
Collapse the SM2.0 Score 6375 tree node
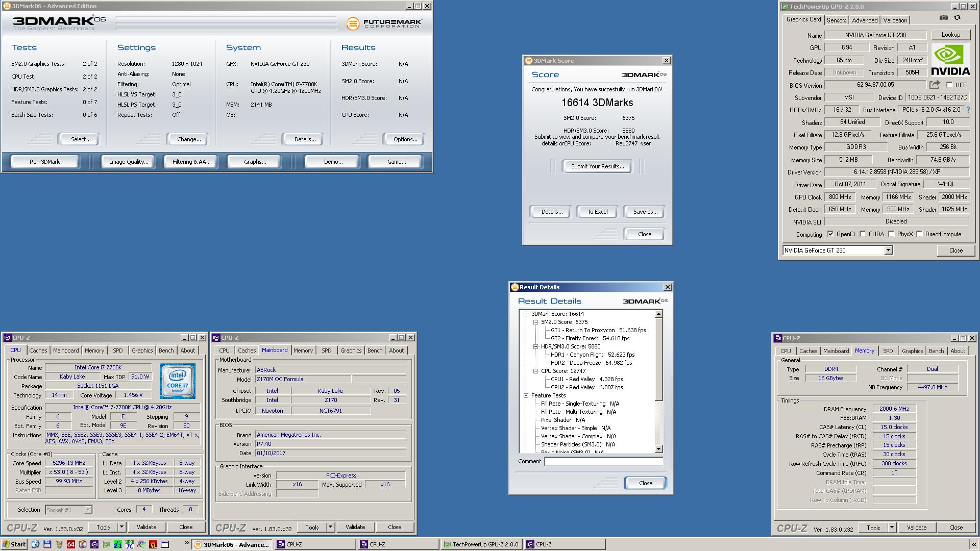point(535,322)
